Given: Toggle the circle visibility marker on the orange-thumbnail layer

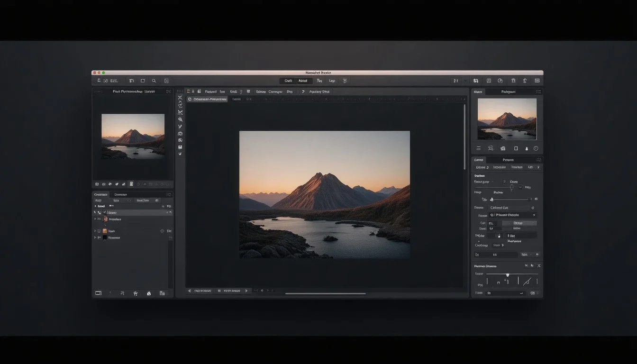Looking at the screenshot, I should tap(162, 231).
